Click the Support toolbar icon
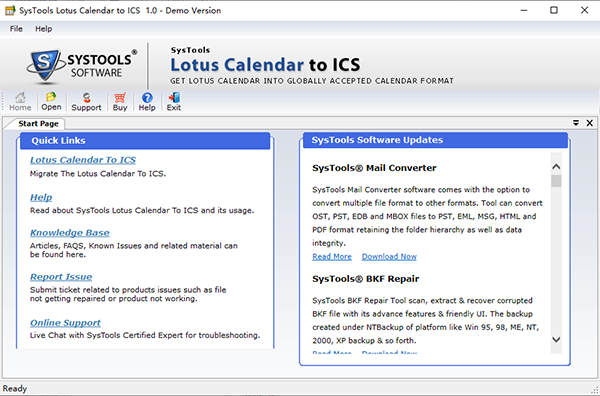The width and height of the screenshot is (600, 396). (x=86, y=102)
